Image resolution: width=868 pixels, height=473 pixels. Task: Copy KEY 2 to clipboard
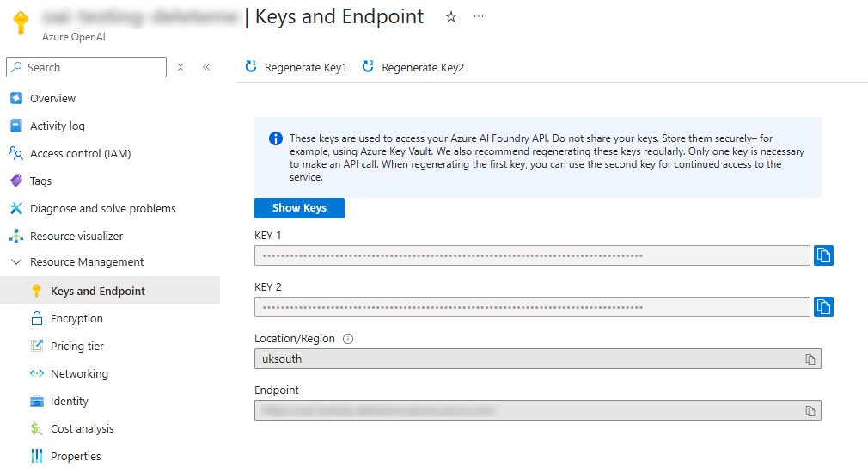823,307
